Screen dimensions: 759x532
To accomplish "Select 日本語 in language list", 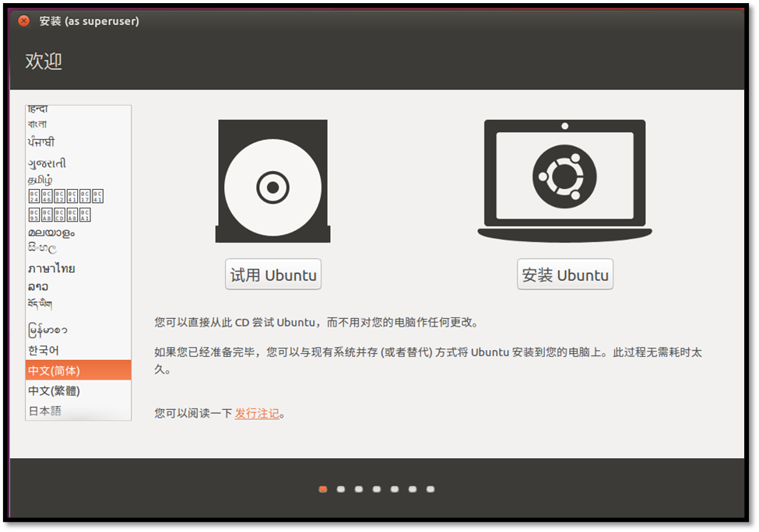I will coord(79,411).
